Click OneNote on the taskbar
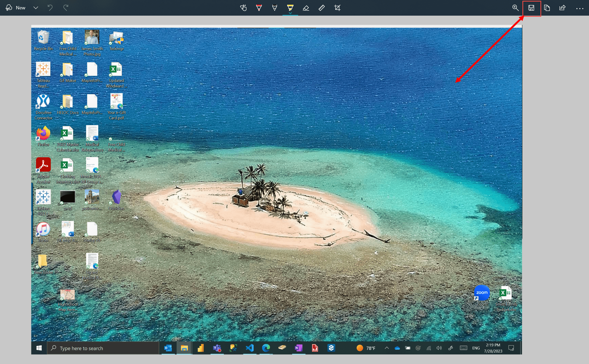 298,348
